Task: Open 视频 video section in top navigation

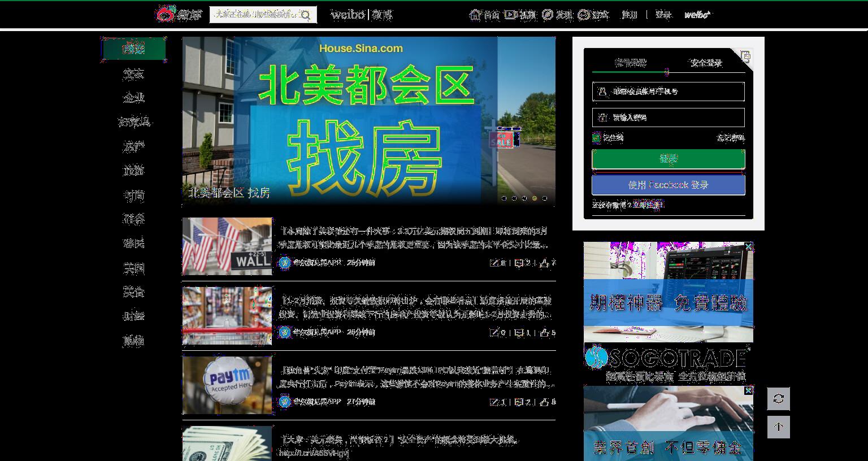Action: click(x=520, y=15)
